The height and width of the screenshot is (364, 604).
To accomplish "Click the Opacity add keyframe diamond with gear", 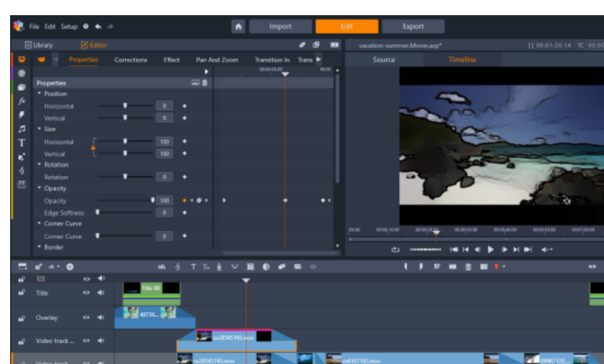I will (199, 200).
